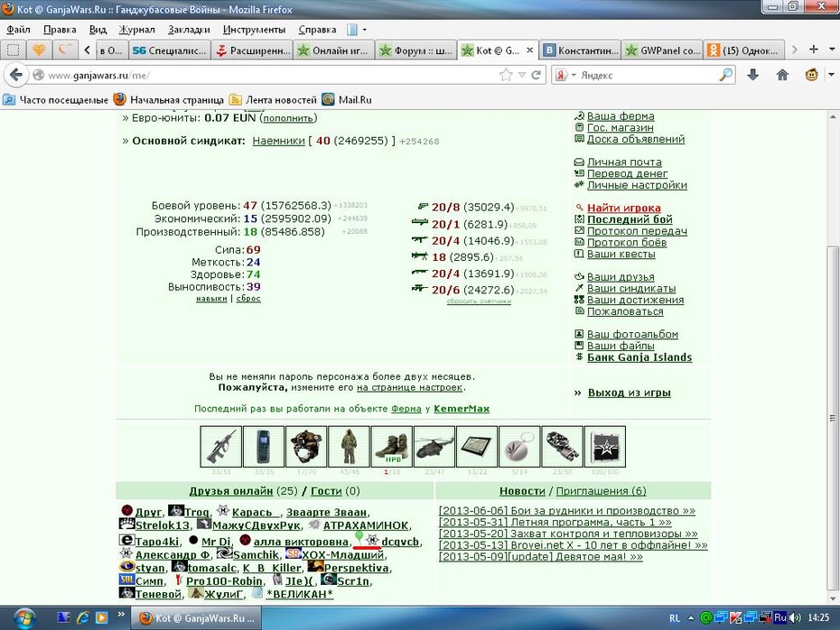Click the Ru language indicator in tray
The width and height of the screenshot is (840, 630).
(x=780, y=617)
